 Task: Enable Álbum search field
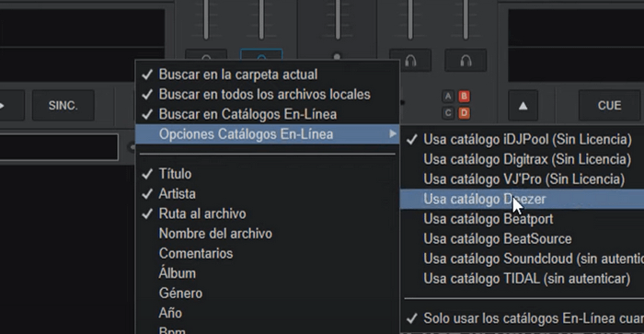point(268,273)
